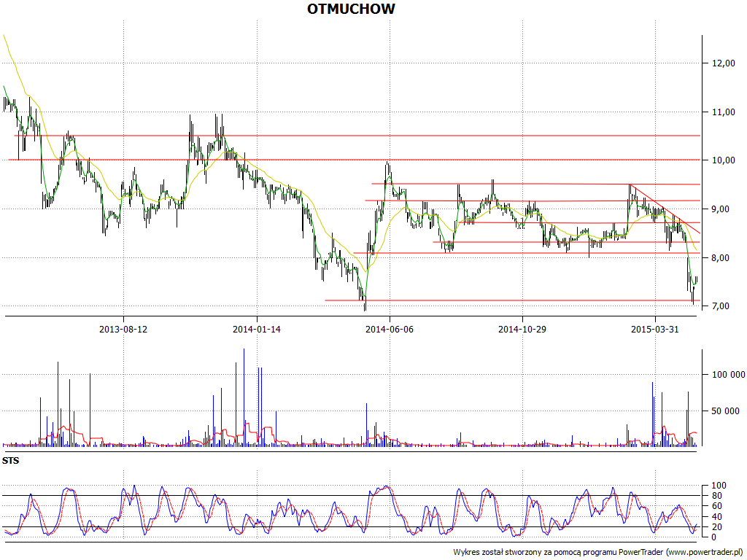Image resolution: width=747 pixels, height=560 pixels.
Task: Click the STS indicator label
Action: [x=10, y=461]
